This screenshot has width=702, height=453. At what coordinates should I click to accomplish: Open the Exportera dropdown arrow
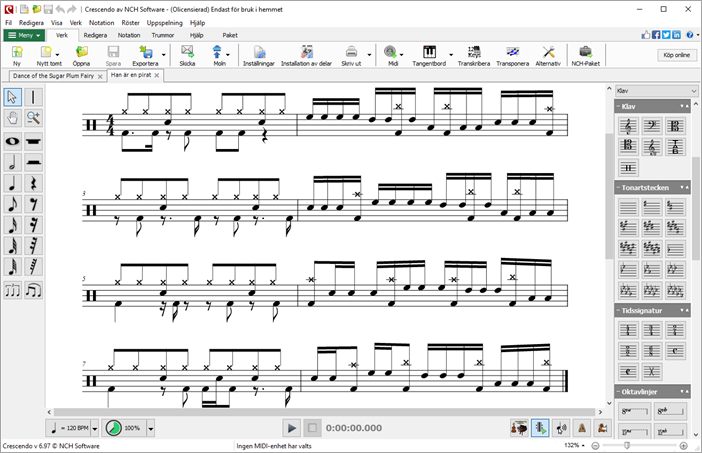pyautogui.click(x=163, y=55)
